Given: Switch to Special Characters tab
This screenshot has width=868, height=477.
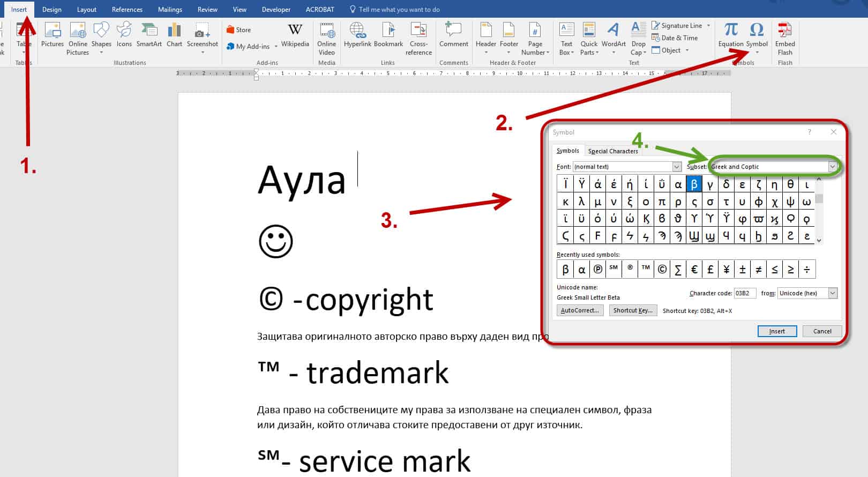Looking at the screenshot, I should 613,151.
